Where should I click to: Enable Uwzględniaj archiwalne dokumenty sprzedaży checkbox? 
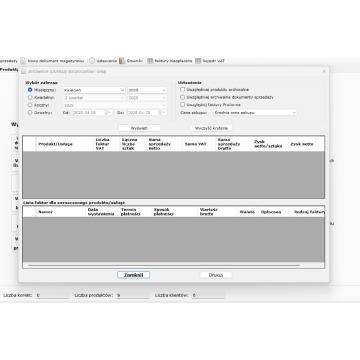click(182, 97)
